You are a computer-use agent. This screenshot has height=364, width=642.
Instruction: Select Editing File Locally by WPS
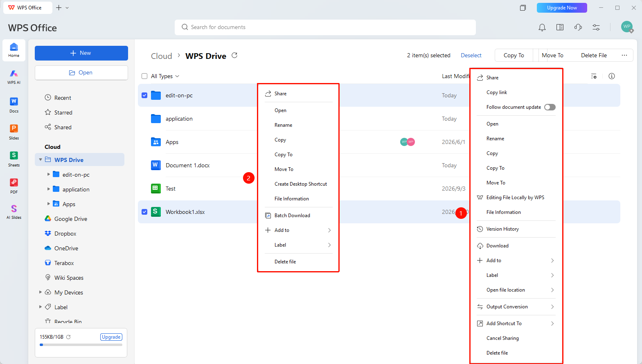[x=516, y=198]
